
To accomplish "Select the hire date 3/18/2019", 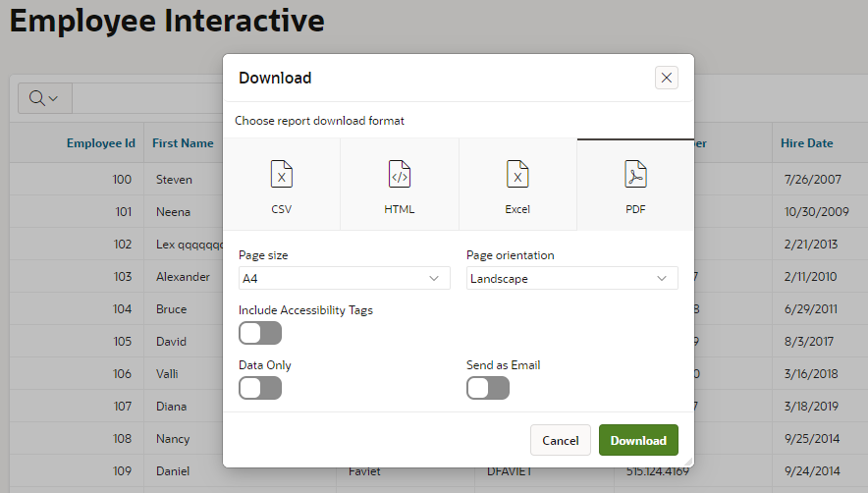I will (811, 406).
